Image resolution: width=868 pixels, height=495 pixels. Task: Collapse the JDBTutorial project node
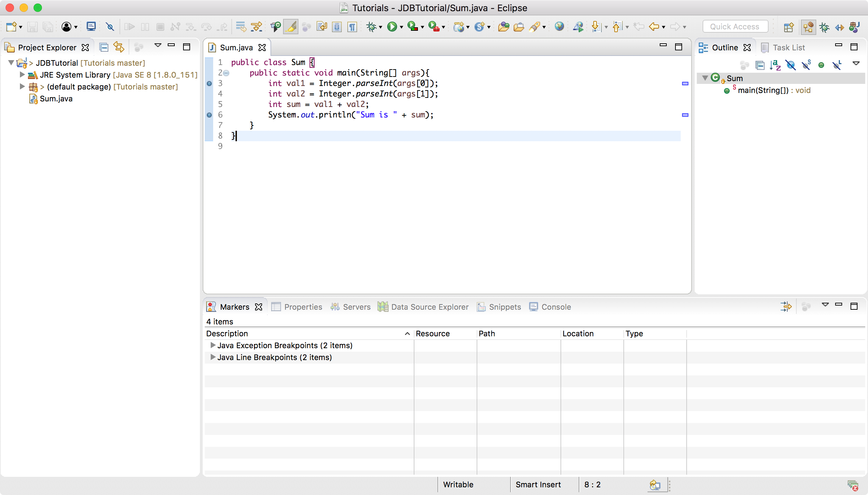click(11, 63)
